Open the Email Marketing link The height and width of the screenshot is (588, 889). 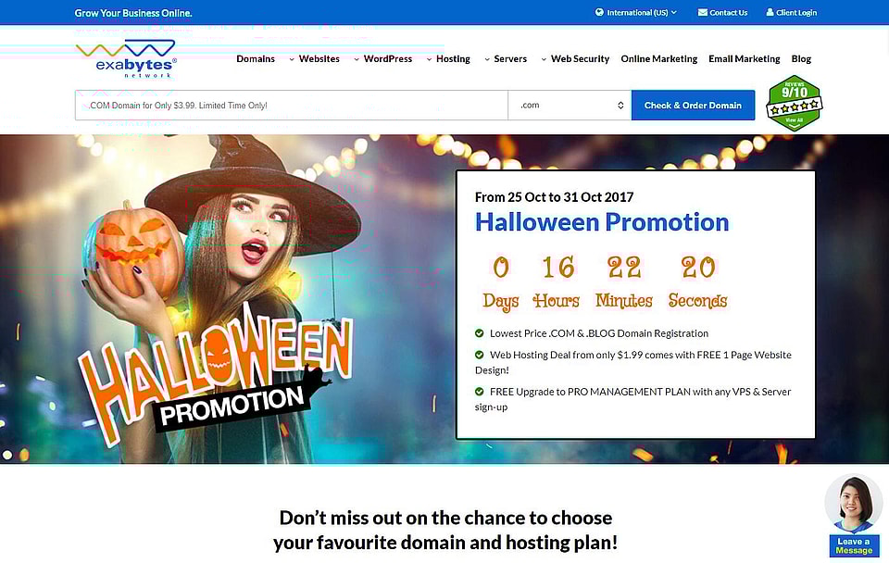tap(745, 59)
